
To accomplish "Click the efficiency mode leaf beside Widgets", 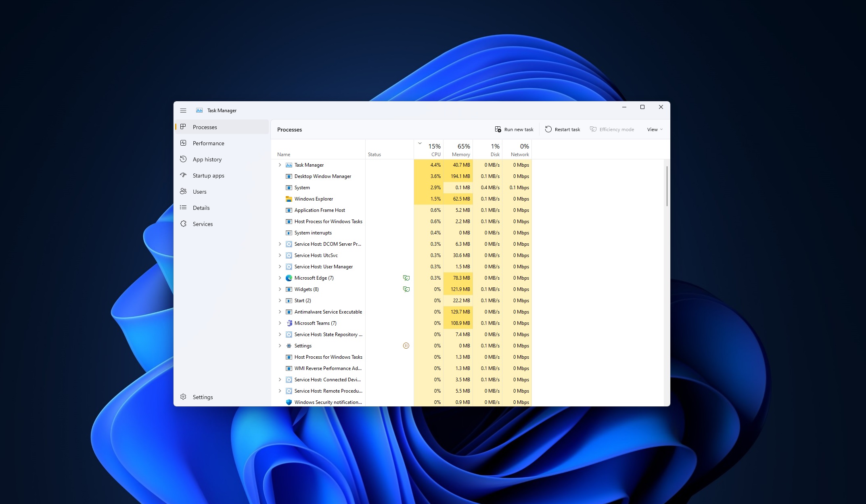I will coord(406,289).
